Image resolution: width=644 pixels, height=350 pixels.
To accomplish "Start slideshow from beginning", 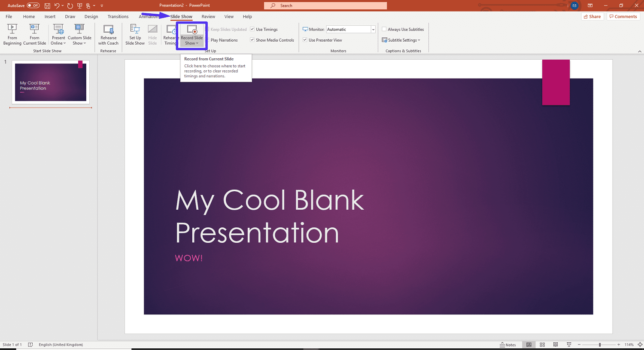I will [x=12, y=34].
